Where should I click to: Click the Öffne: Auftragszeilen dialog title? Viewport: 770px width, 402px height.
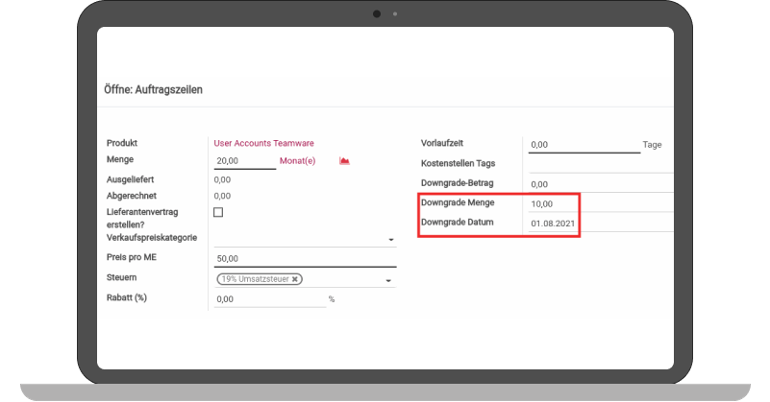153,90
